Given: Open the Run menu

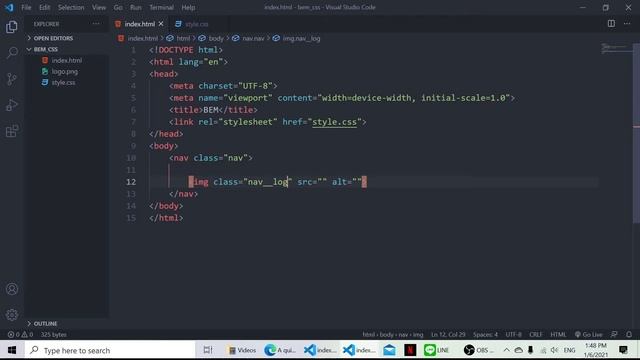Looking at the screenshot, I should [136, 7].
